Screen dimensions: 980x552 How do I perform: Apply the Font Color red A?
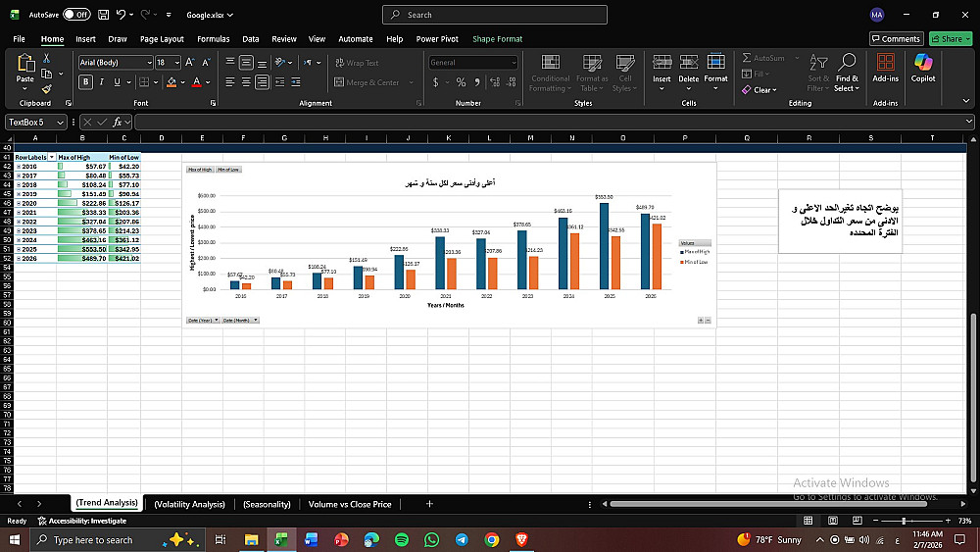pos(197,82)
